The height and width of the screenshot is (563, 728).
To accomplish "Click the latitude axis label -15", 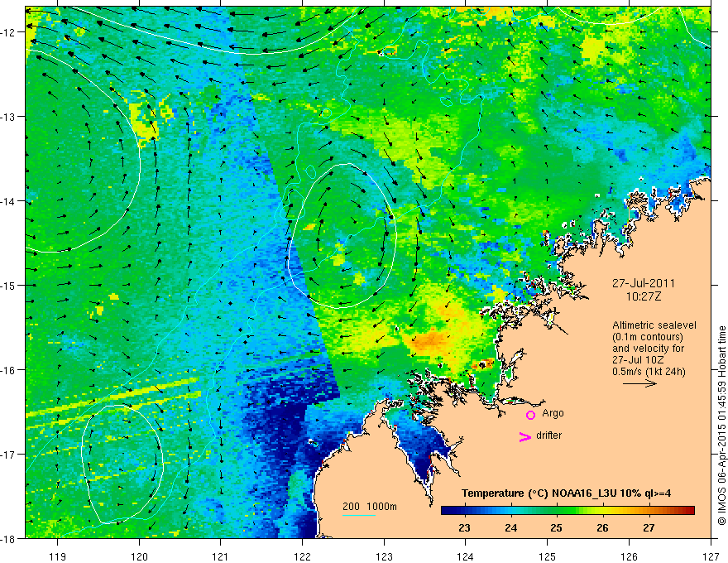I will pos(7,285).
